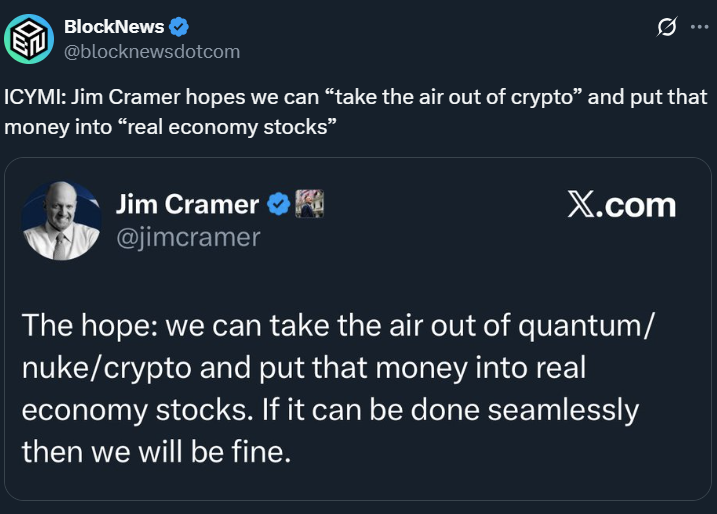Viewport: 717px width, 514px height.
Task: Click the BlockNews profile avatar
Action: tap(29, 39)
